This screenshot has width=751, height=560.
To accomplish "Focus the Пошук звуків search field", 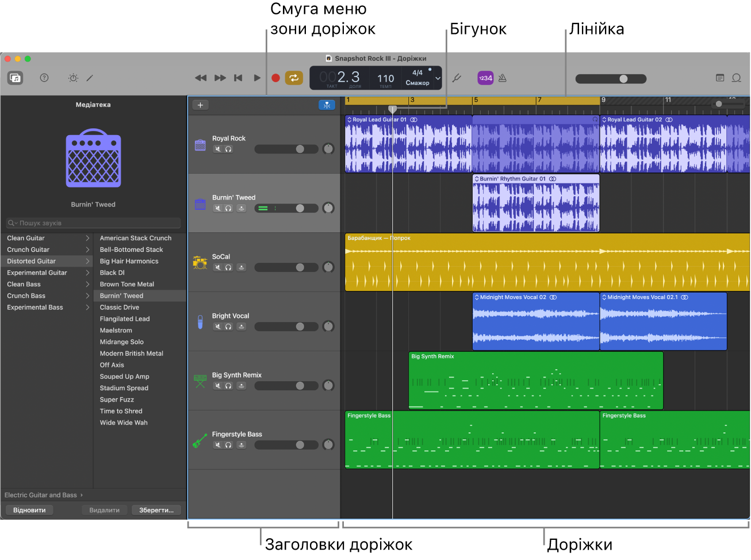I will point(93,223).
